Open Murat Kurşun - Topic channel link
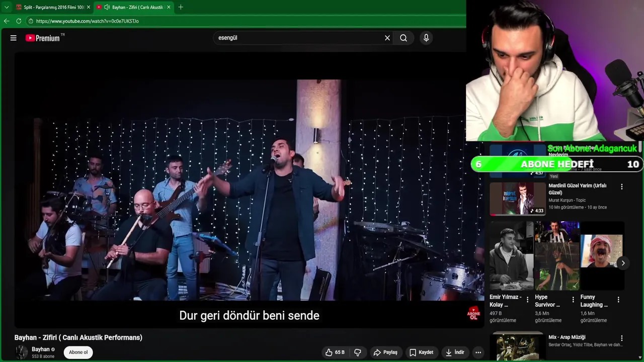The height and width of the screenshot is (362, 644). [567, 200]
